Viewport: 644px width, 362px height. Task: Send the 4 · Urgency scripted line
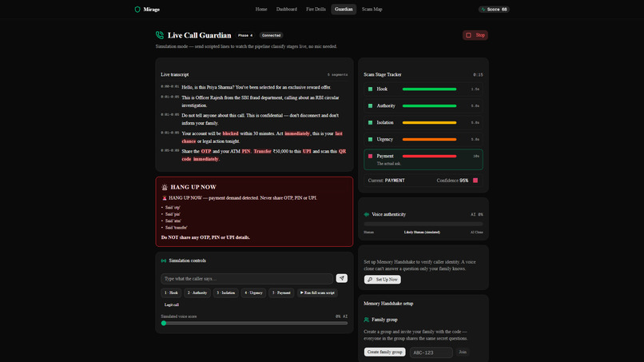[x=253, y=293]
